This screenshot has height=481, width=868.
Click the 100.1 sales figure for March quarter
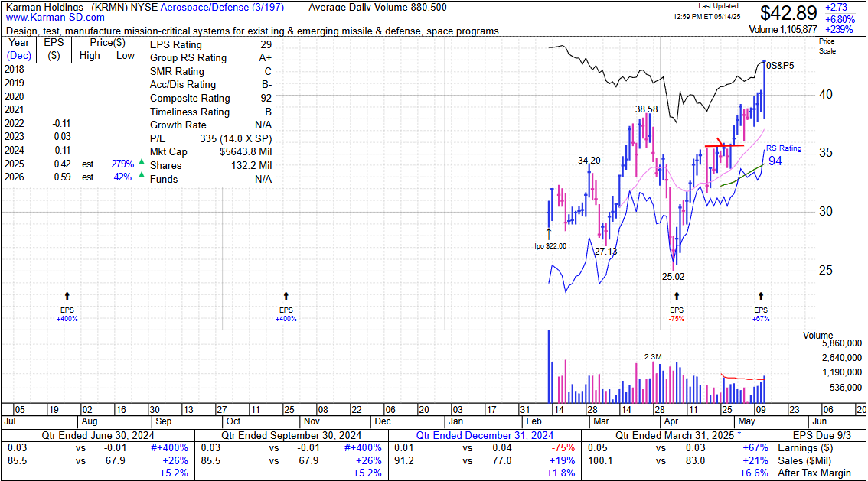600,460
